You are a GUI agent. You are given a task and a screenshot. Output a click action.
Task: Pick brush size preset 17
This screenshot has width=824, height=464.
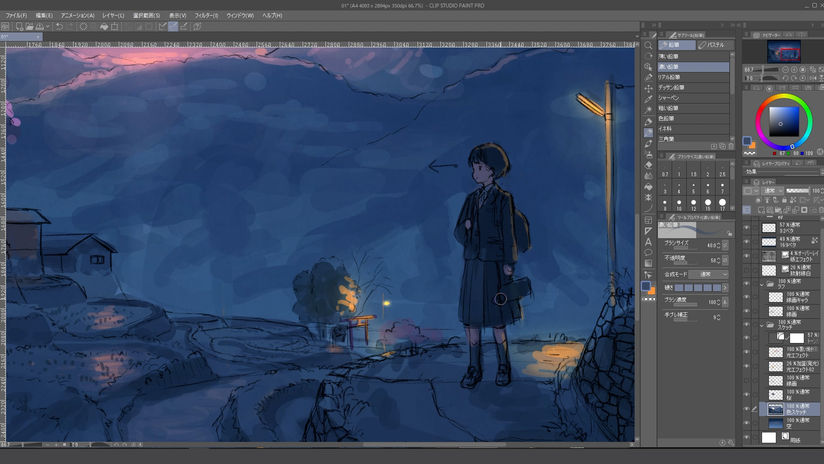coord(722,203)
